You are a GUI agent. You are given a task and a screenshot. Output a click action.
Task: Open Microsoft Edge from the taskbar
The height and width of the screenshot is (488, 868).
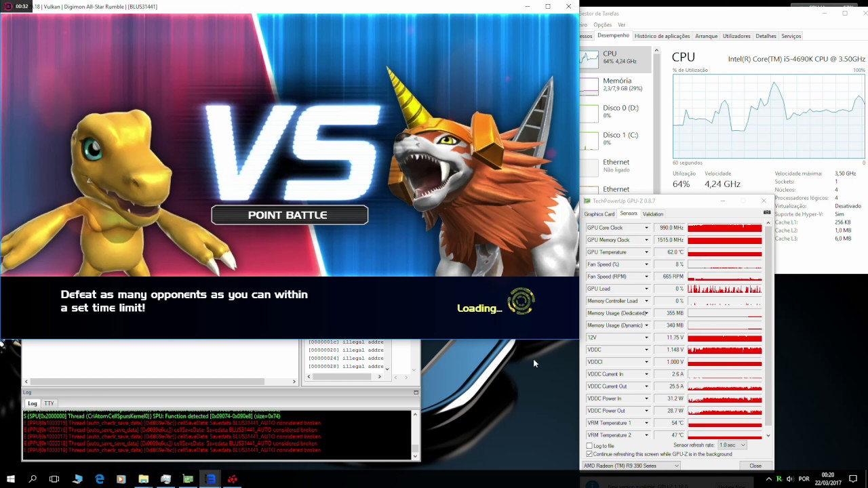(100, 479)
